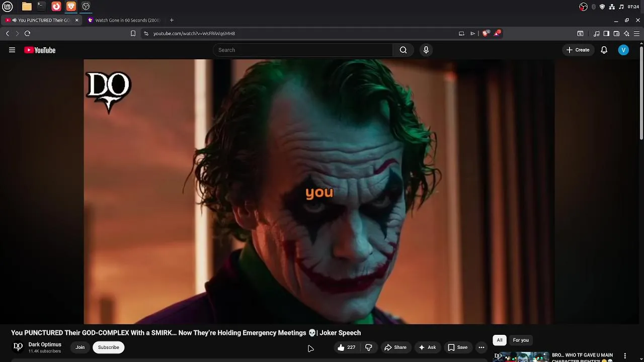Open the YouTube hamburger guide menu
644x362 pixels.
coord(12,50)
